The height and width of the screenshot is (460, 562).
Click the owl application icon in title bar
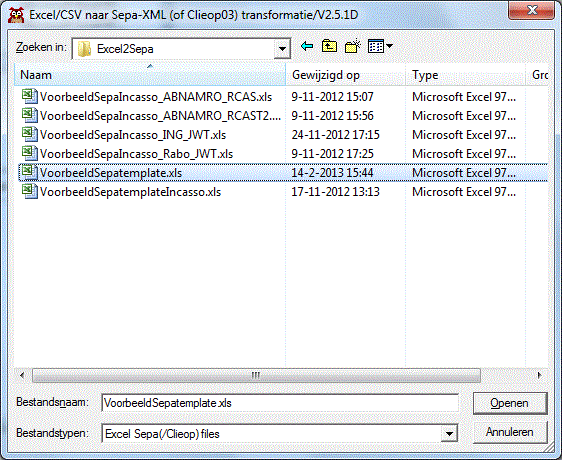pos(16,15)
